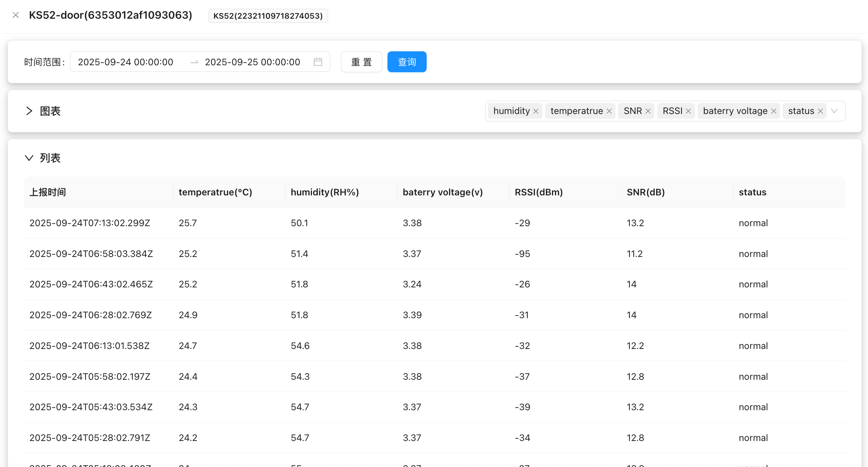This screenshot has width=868, height=467.
Task: Remove the temperatrue tag
Action: [x=609, y=111]
